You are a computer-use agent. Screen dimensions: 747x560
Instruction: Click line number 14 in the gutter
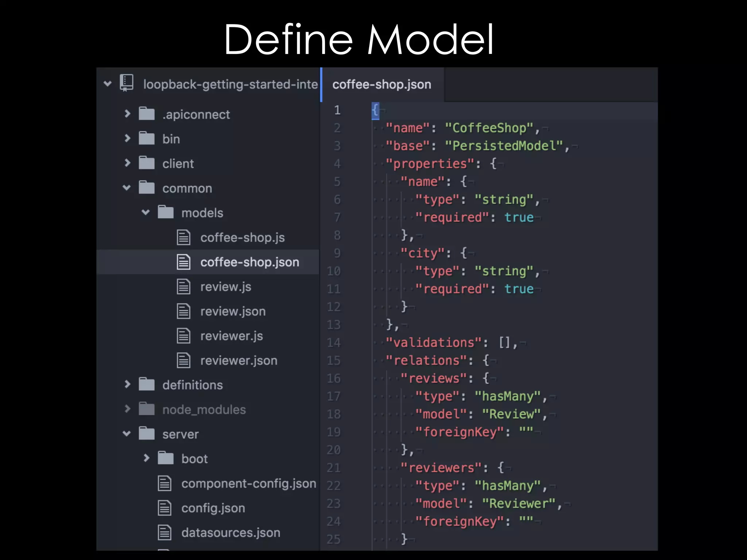pos(333,343)
